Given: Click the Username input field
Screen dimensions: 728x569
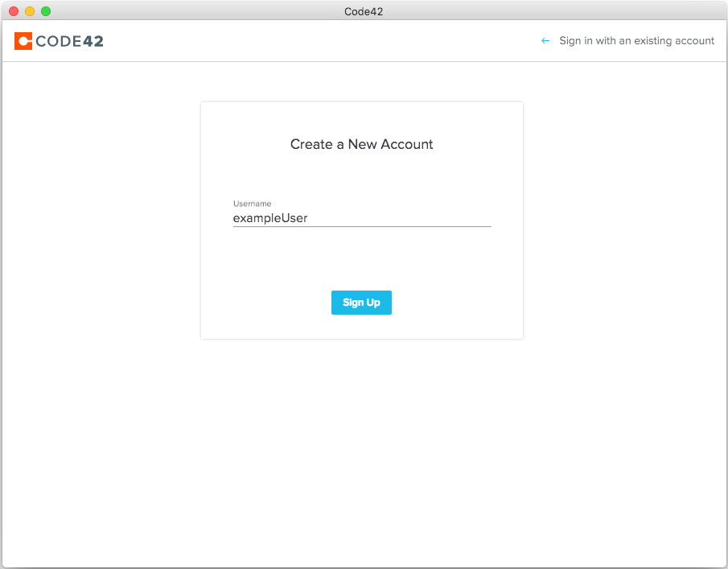Looking at the screenshot, I should pos(361,218).
